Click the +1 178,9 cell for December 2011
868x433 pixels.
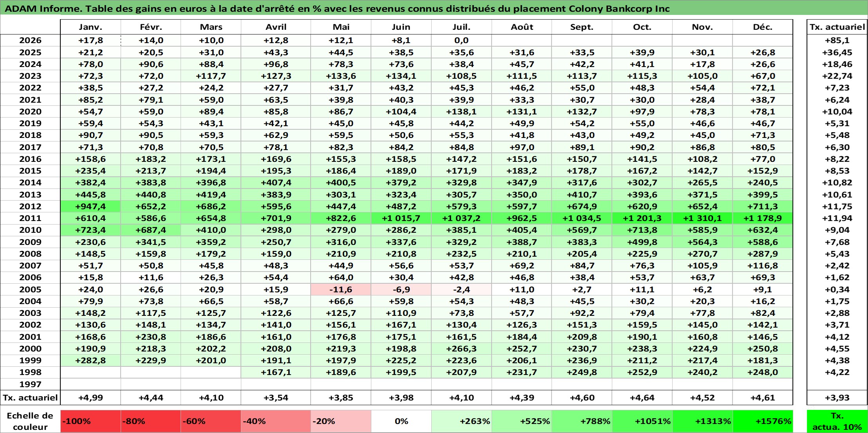click(763, 218)
